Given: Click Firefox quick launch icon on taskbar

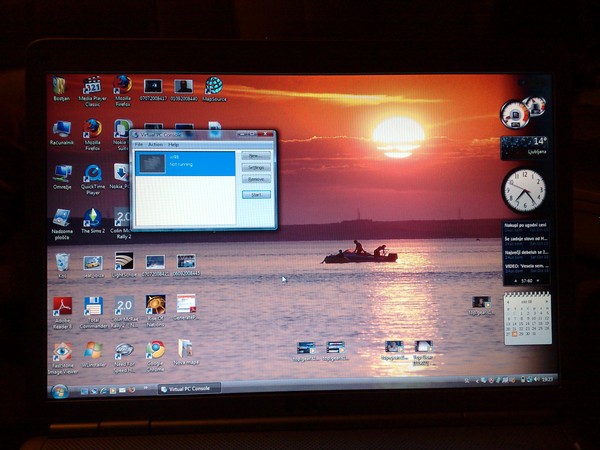Looking at the screenshot, I should 132,390.
